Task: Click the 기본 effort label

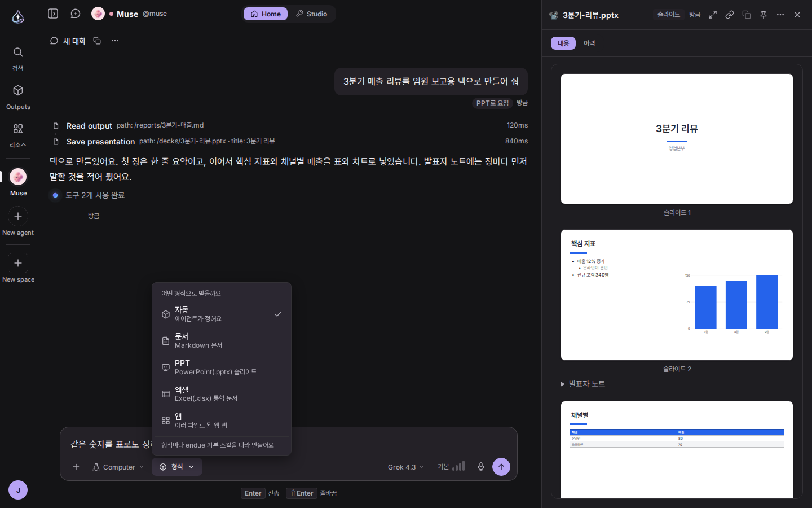Action: coord(443,467)
